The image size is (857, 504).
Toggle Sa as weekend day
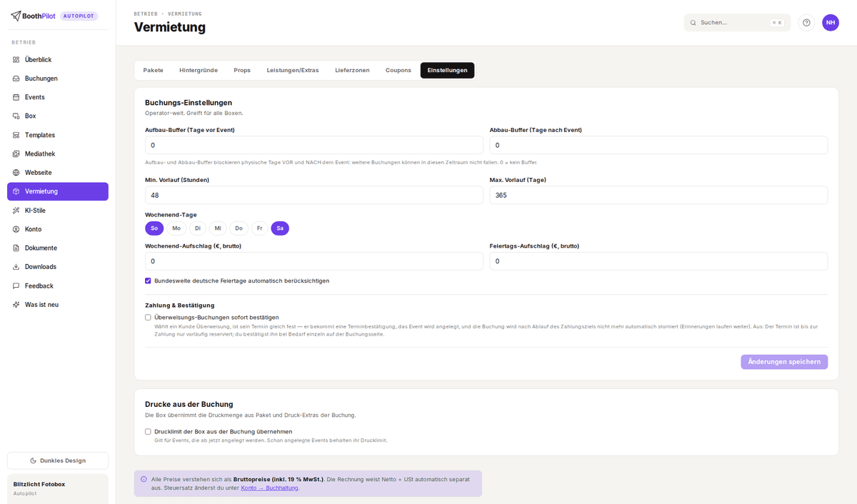pos(280,228)
